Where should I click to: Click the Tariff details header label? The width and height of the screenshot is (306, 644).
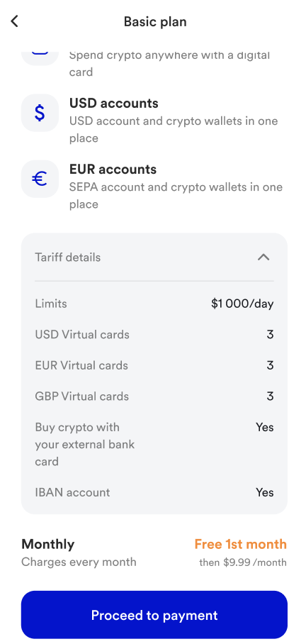tap(68, 257)
